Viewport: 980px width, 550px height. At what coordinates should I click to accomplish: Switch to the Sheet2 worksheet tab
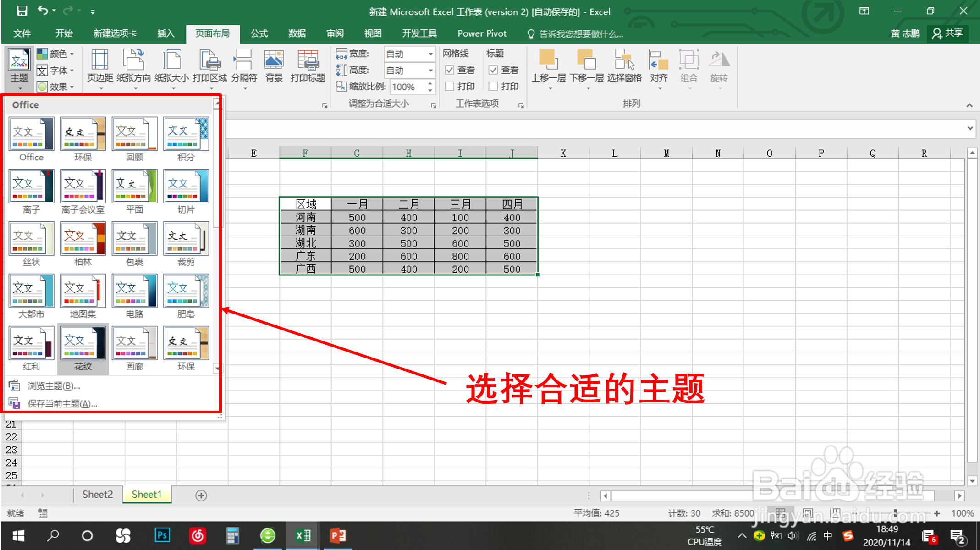97,495
